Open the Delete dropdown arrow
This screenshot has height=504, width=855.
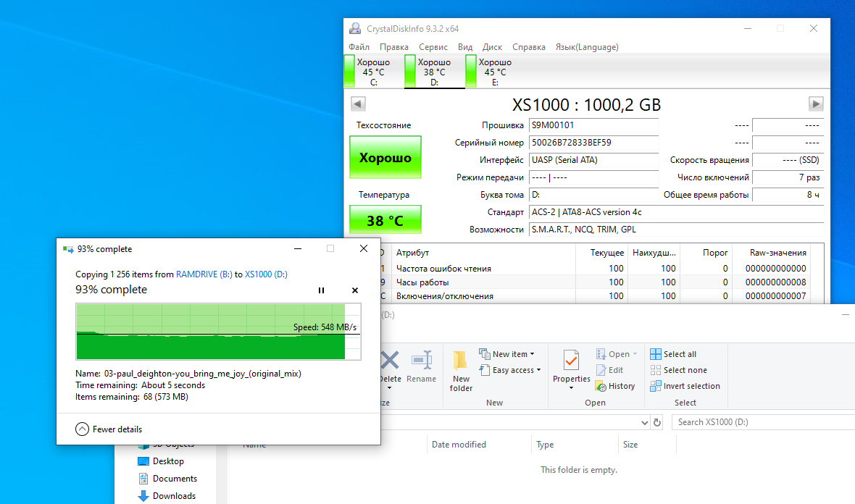tap(389, 388)
